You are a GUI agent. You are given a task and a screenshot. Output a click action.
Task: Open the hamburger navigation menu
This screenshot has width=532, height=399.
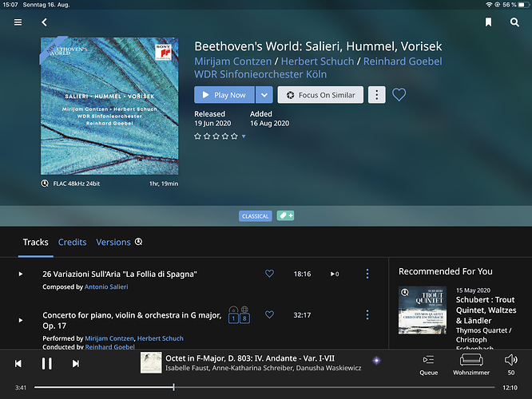(x=18, y=22)
